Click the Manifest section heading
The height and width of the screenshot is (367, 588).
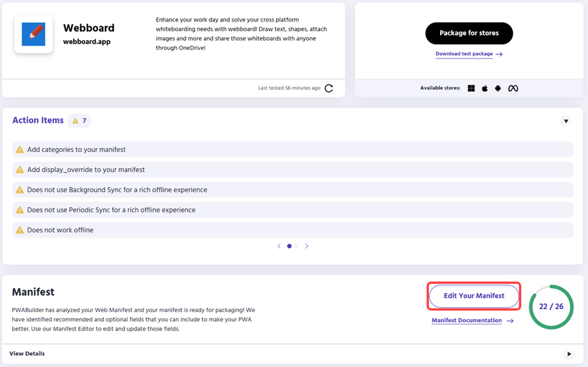point(33,292)
